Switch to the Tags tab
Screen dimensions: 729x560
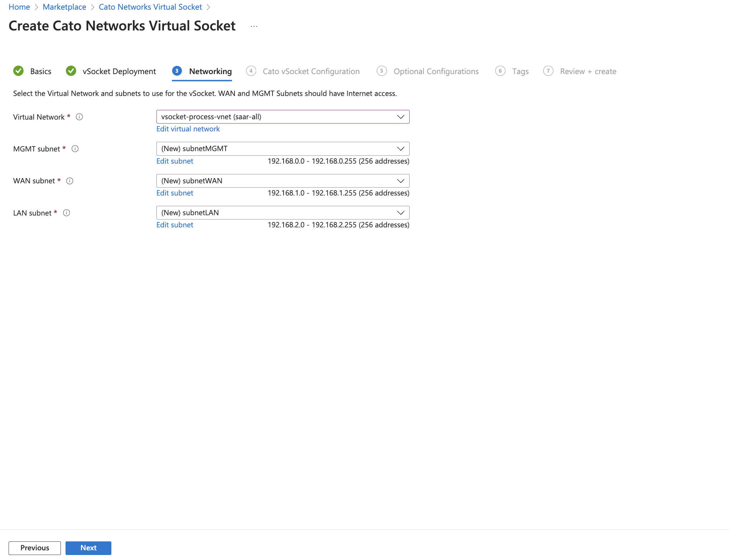point(520,71)
